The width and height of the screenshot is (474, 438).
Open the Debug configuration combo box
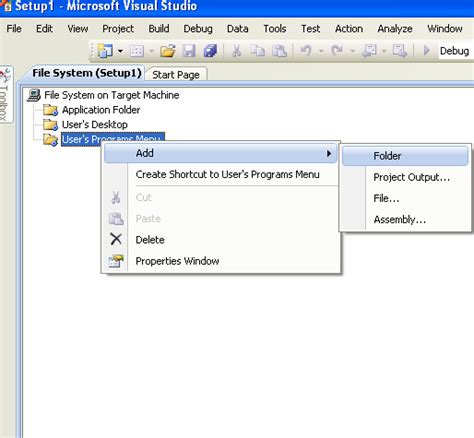(x=456, y=51)
